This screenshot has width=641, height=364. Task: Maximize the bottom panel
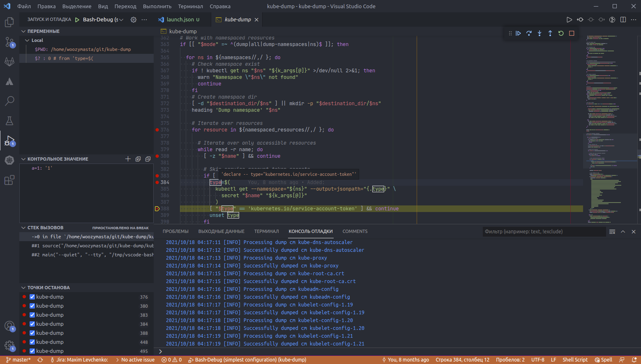623,232
